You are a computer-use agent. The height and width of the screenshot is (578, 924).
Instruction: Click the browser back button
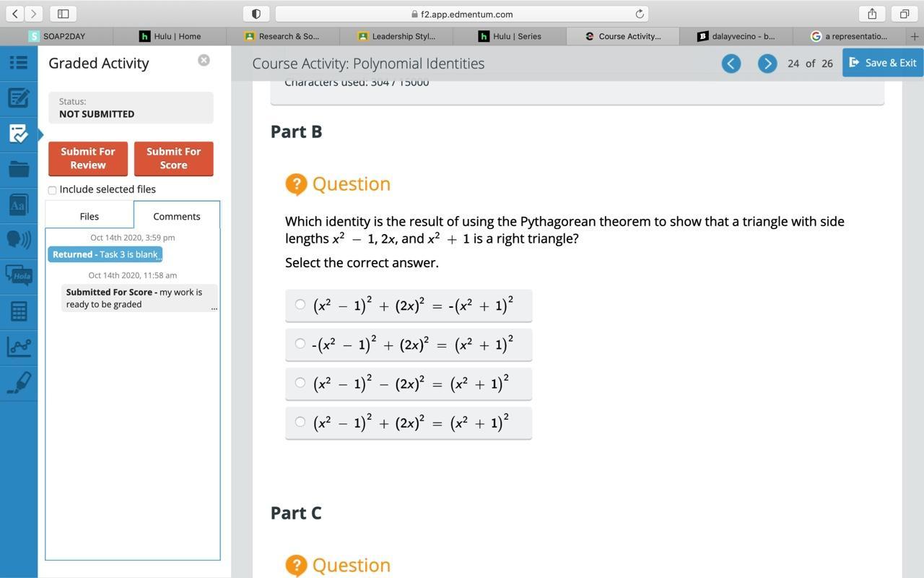[15, 14]
